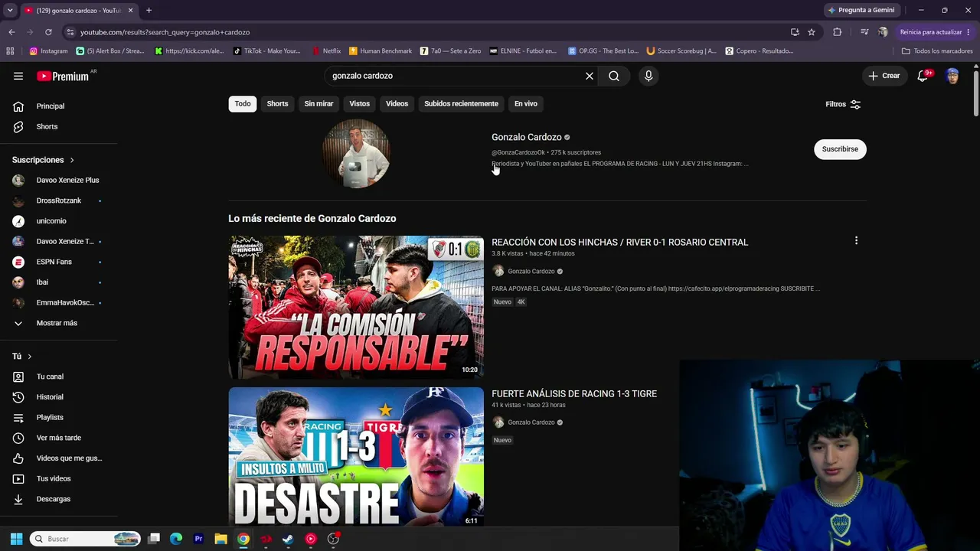Open a new browser tab

[x=149, y=11]
